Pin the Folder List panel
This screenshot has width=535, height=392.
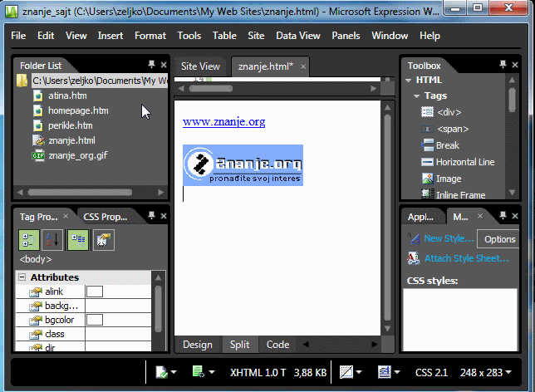pyautogui.click(x=151, y=65)
